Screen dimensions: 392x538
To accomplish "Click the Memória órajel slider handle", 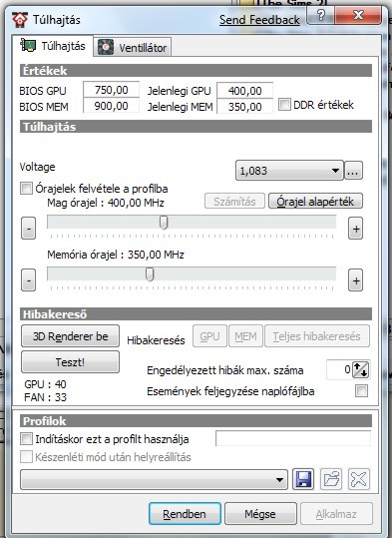I will tap(150, 274).
